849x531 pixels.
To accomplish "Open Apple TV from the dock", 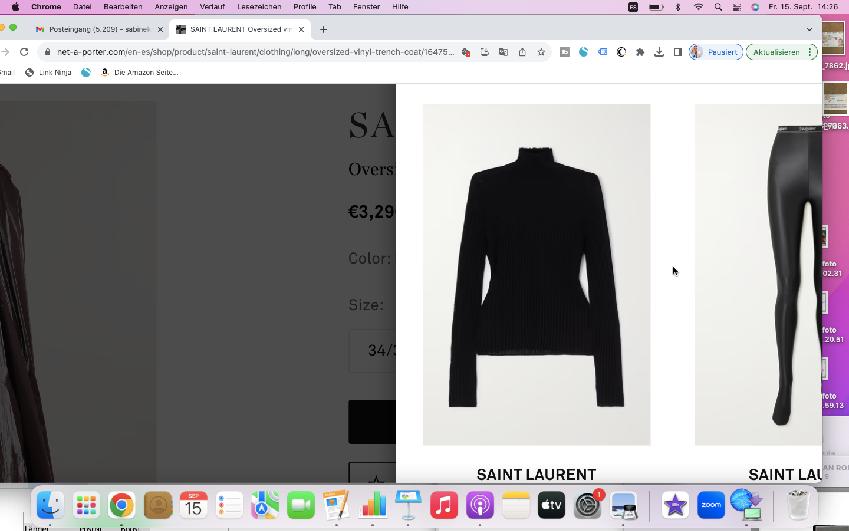I will tap(551, 504).
